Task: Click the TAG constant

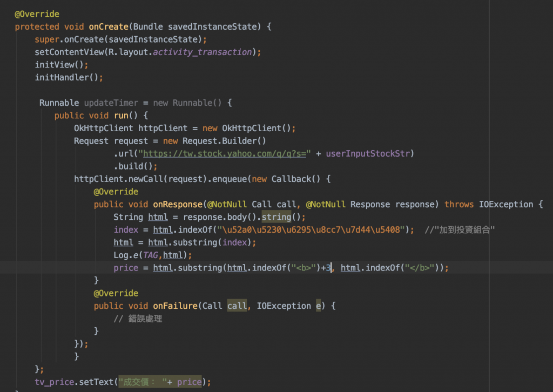Action: click(150, 255)
